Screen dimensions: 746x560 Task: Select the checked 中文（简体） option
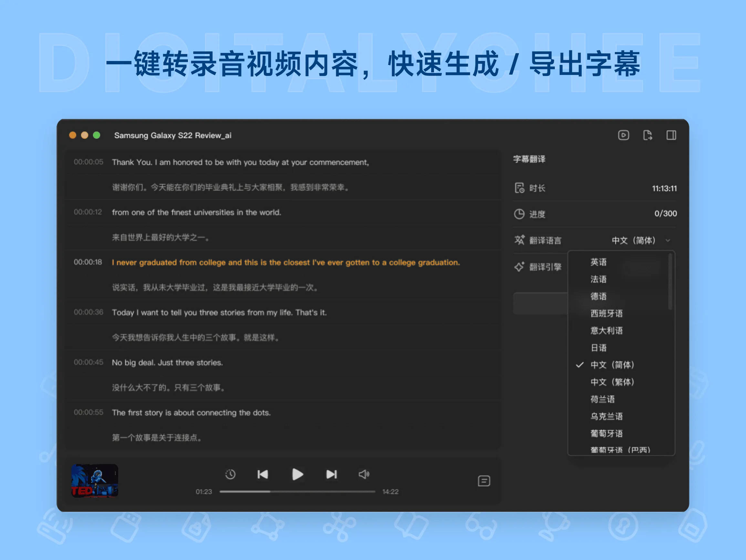(612, 365)
